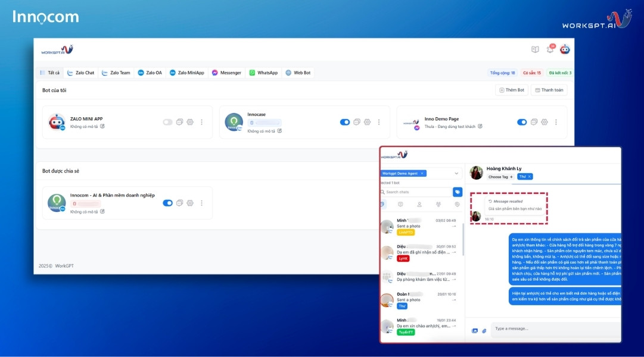The width and height of the screenshot is (644, 357).
Task: Edit description of Innocase bot
Action: click(279, 131)
